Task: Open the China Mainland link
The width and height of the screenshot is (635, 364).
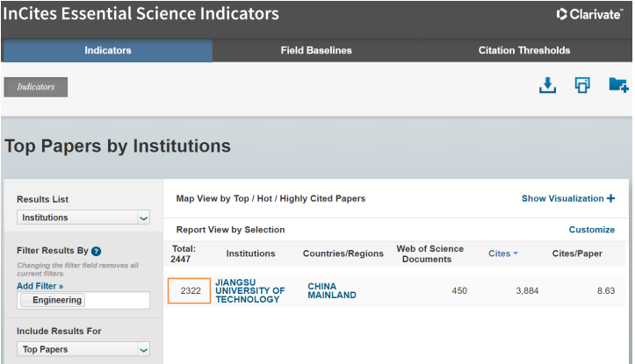Action: coord(332,291)
